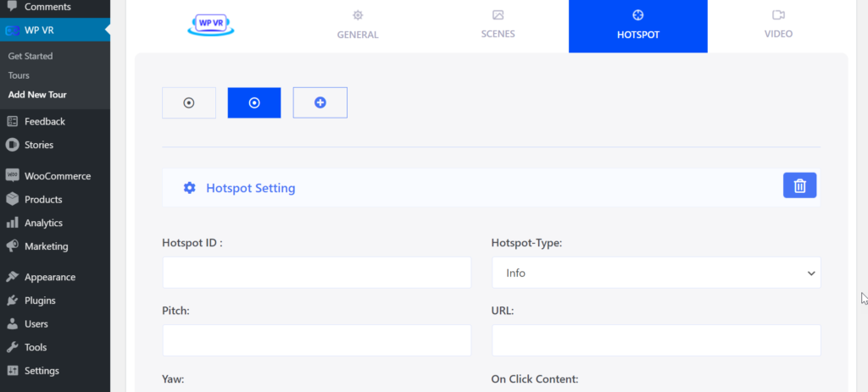Click the "URL:" label

[503, 311]
